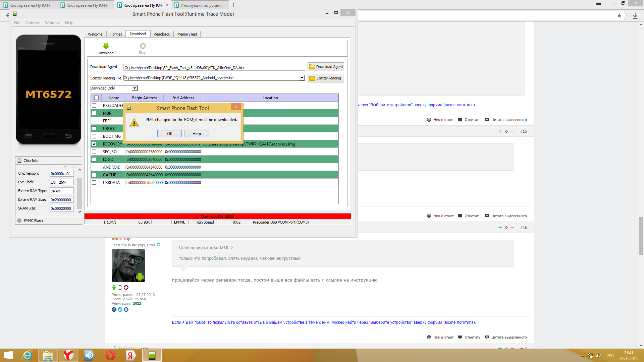
Task: Toggle the select-all checkbox in Name header
Action: (x=97, y=98)
